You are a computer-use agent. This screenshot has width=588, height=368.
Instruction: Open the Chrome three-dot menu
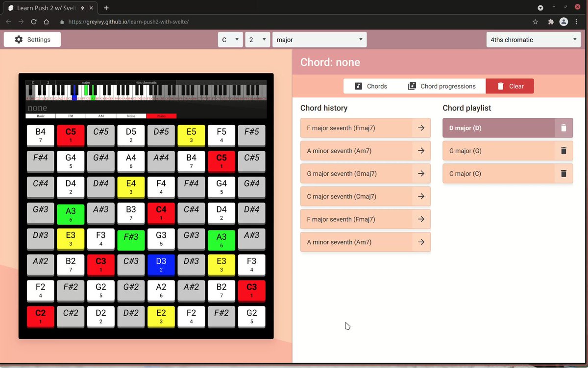[577, 22]
